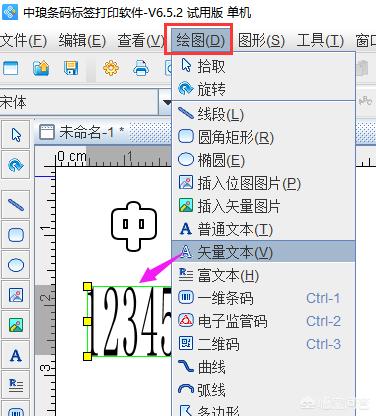Click the 绘图(D) menu
The height and width of the screenshot is (416, 376).
(201, 41)
